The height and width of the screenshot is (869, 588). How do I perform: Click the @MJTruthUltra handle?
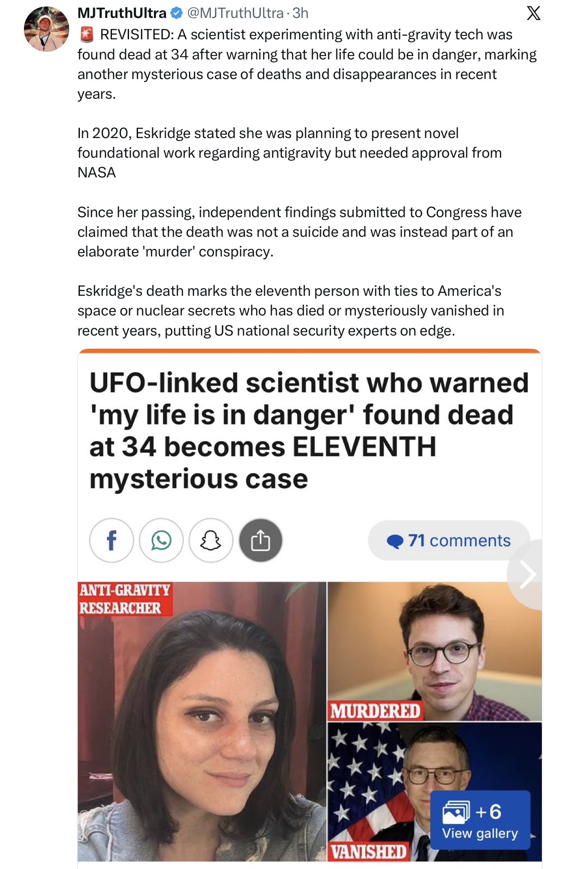pyautogui.click(x=235, y=13)
